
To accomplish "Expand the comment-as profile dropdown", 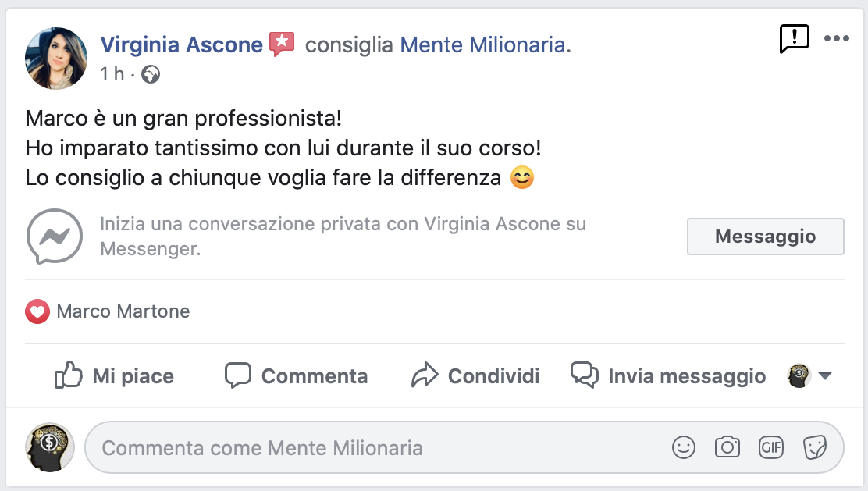I will click(x=824, y=376).
